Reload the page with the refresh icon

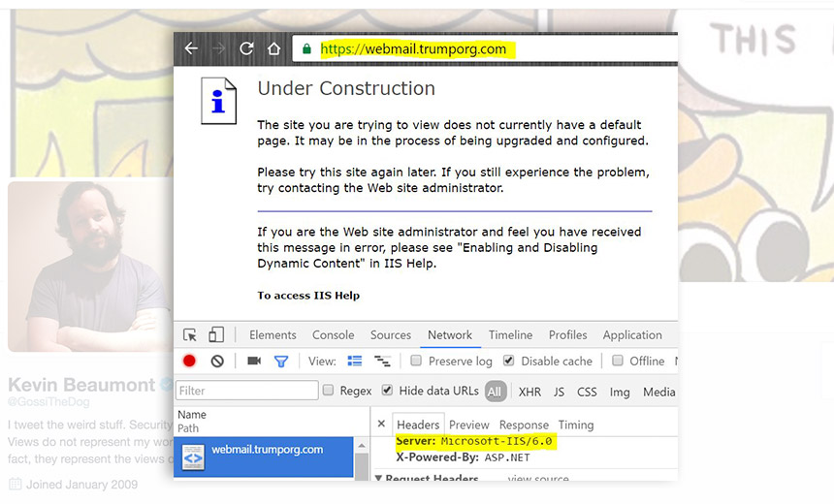coord(246,48)
